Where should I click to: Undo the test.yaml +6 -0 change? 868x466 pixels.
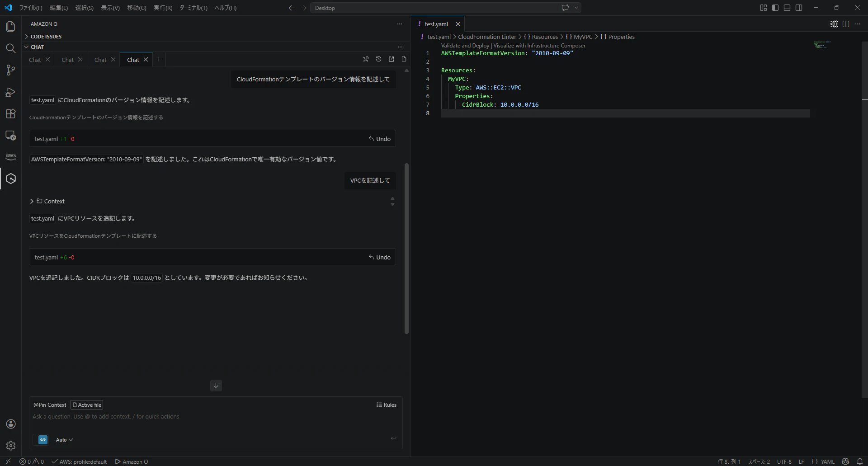[x=380, y=257]
